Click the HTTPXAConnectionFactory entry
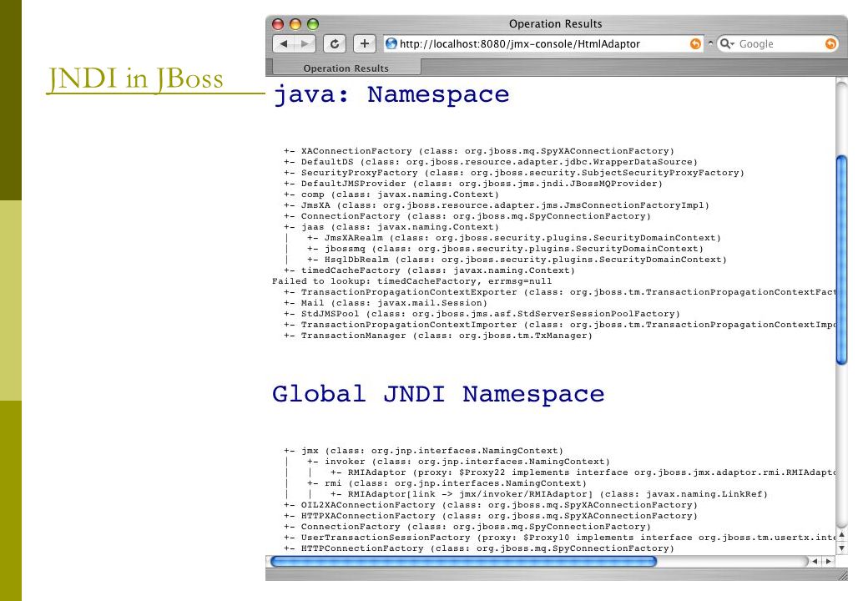 pyautogui.click(x=491, y=516)
